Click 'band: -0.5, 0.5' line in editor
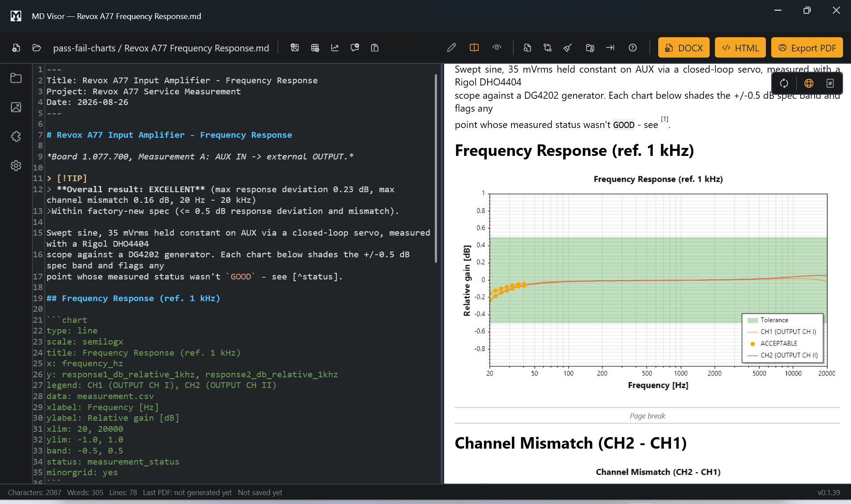This screenshot has height=504, width=851. 85,451
